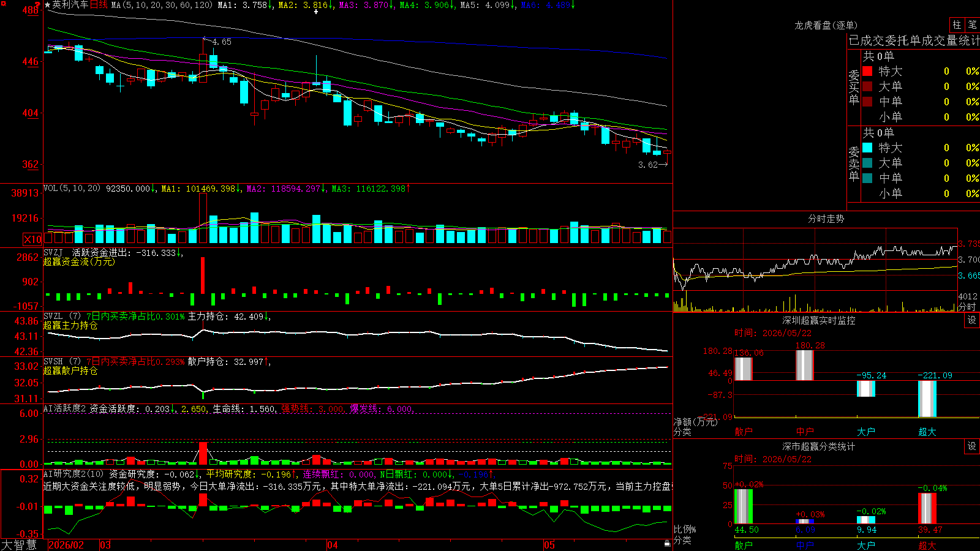
Task: Click the 488 price axis label
Action: point(31,10)
